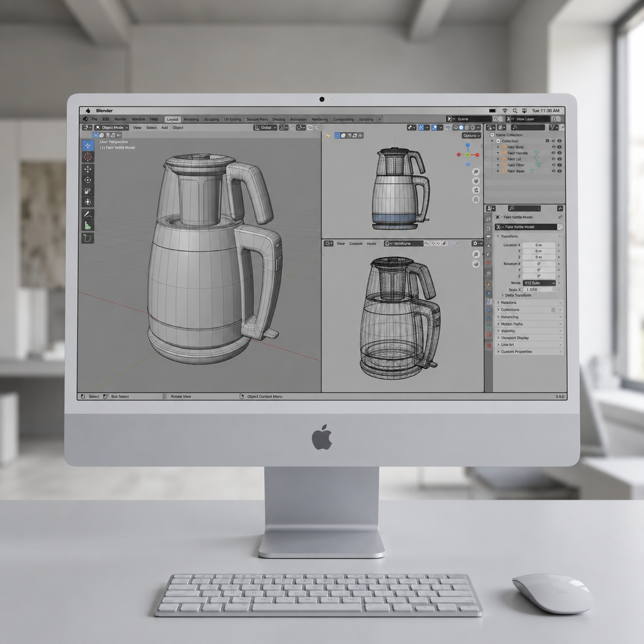Open the Help menu
Screen dimensions: 644x644
pos(154,119)
